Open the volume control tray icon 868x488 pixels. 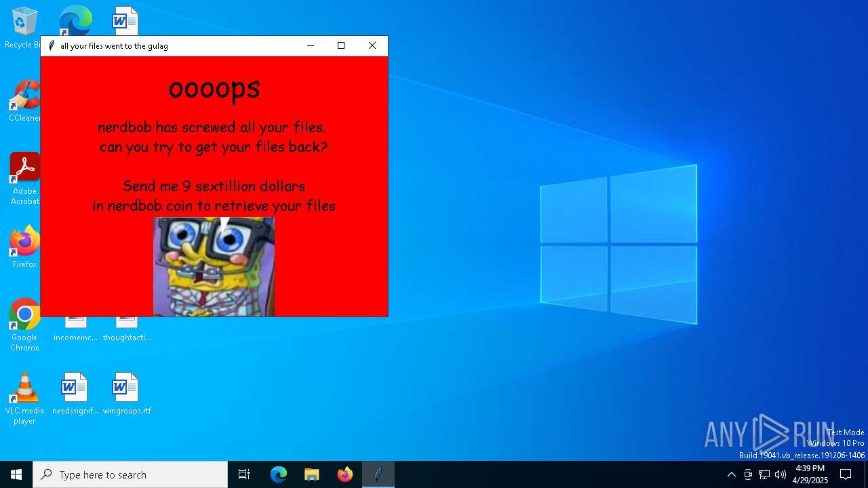781,474
